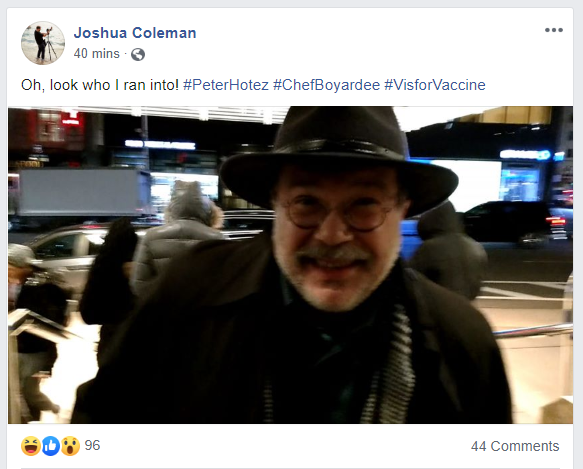
Task: Click the laughing Haha reaction icon
Action: [31, 446]
